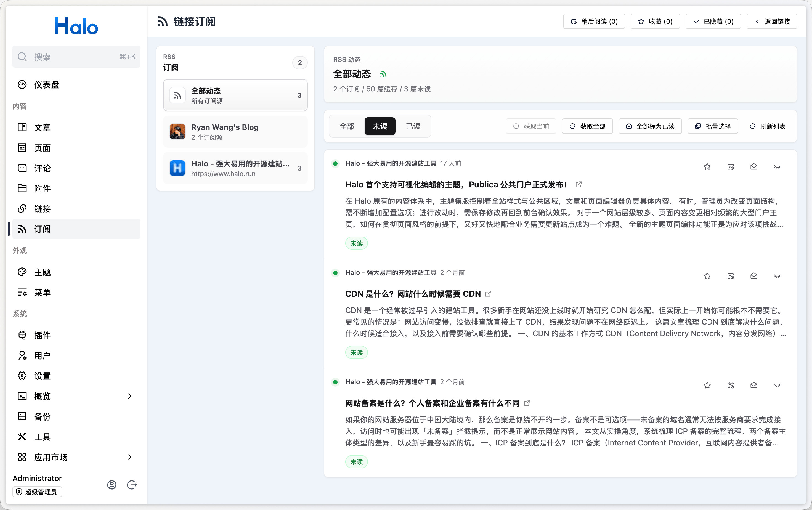Hide the 网站备案是什么 article
Viewport: 812px width, 510px height.
click(777, 385)
